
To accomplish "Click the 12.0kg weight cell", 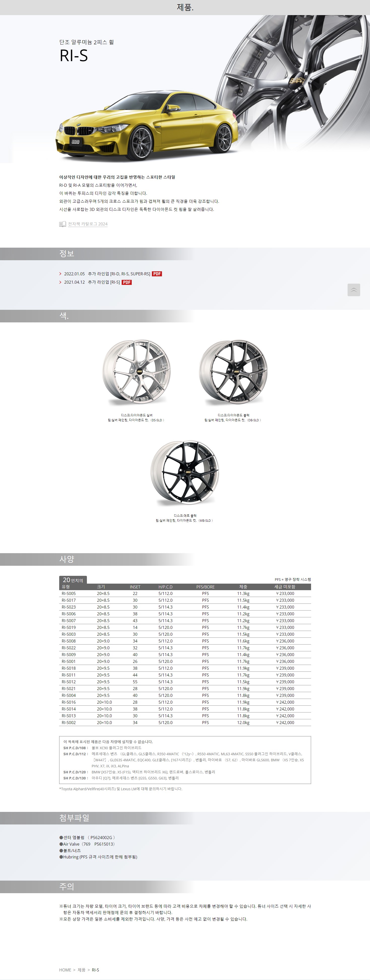I will click(243, 723).
